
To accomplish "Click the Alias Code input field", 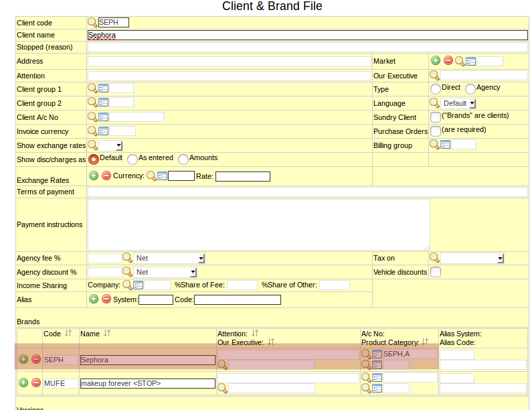I will coord(238,299).
